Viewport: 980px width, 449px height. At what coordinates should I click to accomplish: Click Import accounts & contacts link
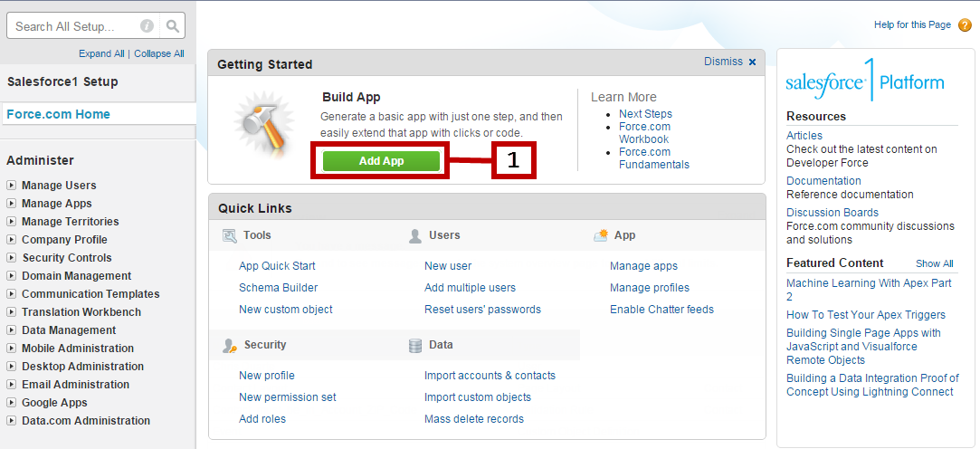click(490, 375)
